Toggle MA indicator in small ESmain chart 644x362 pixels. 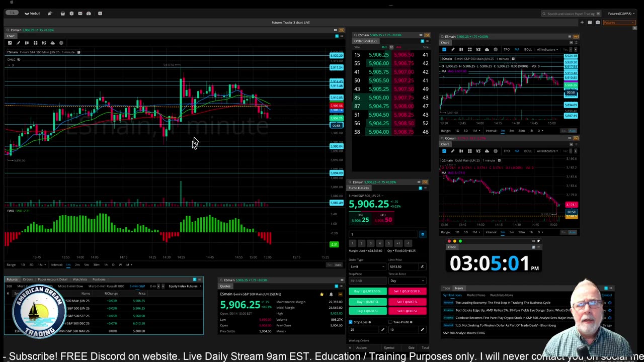tap(517, 49)
